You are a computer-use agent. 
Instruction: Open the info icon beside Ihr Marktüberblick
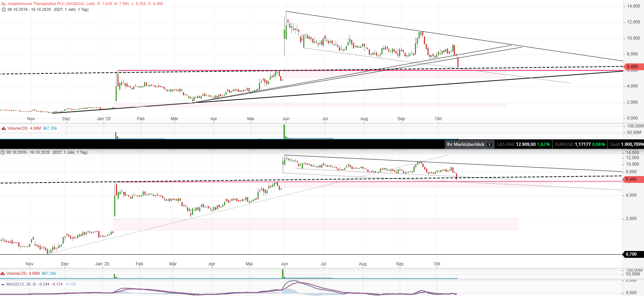click(489, 144)
